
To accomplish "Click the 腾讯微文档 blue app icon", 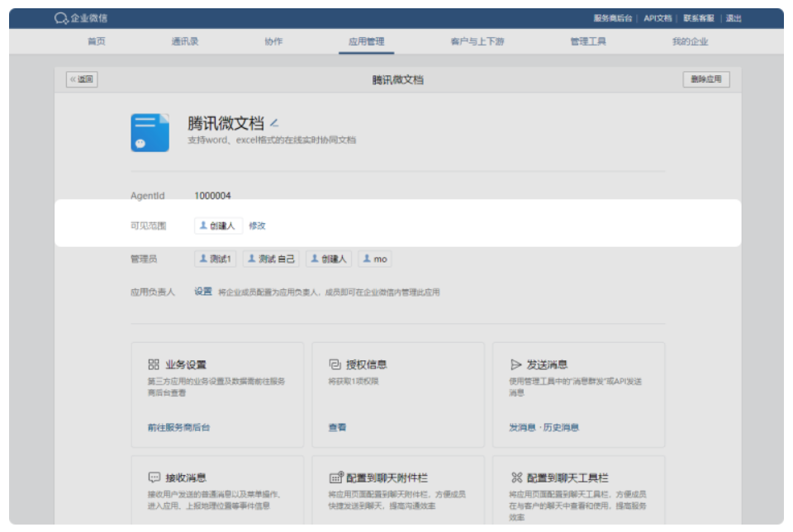I will pos(150,132).
